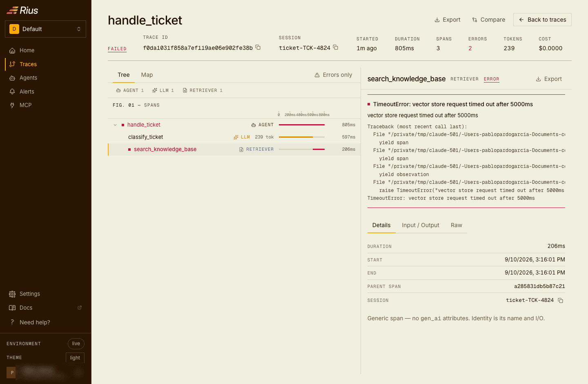The image size is (588, 384).
Task: Click the start time 9/10/2026, 3:16:01 PM
Action: pyautogui.click(x=535, y=260)
